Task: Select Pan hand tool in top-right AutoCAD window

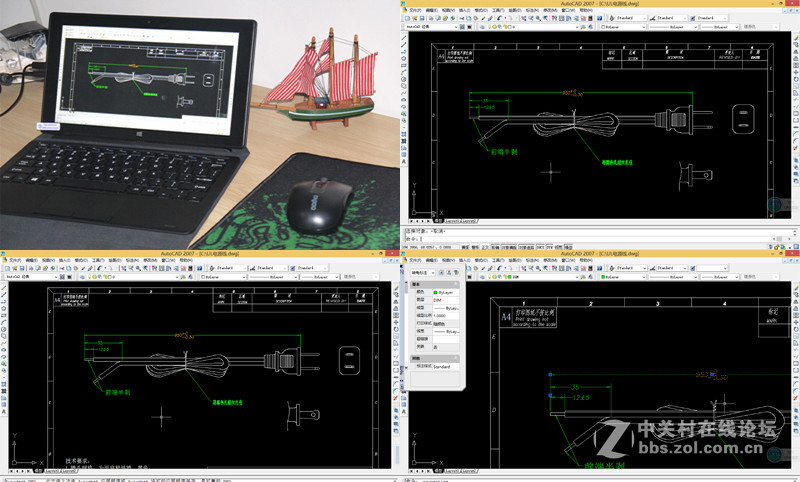Action: tap(523, 18)
